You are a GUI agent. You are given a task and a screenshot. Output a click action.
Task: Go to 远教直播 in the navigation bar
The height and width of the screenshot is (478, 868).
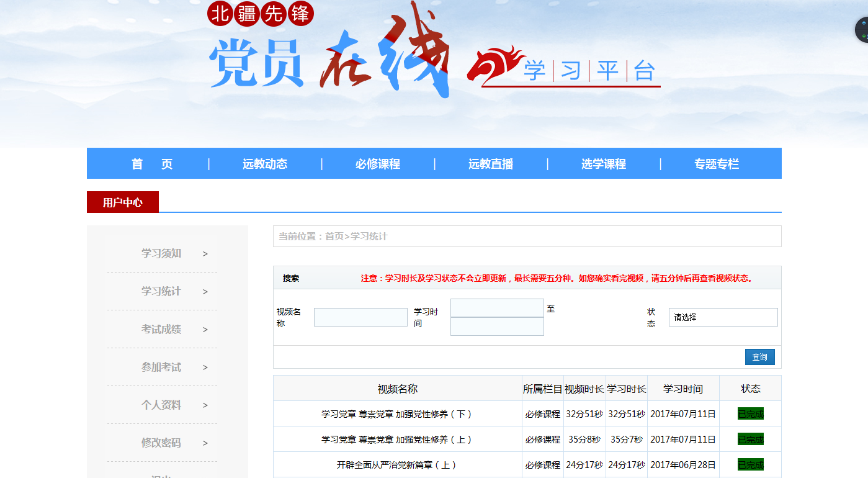click(491, 164)
